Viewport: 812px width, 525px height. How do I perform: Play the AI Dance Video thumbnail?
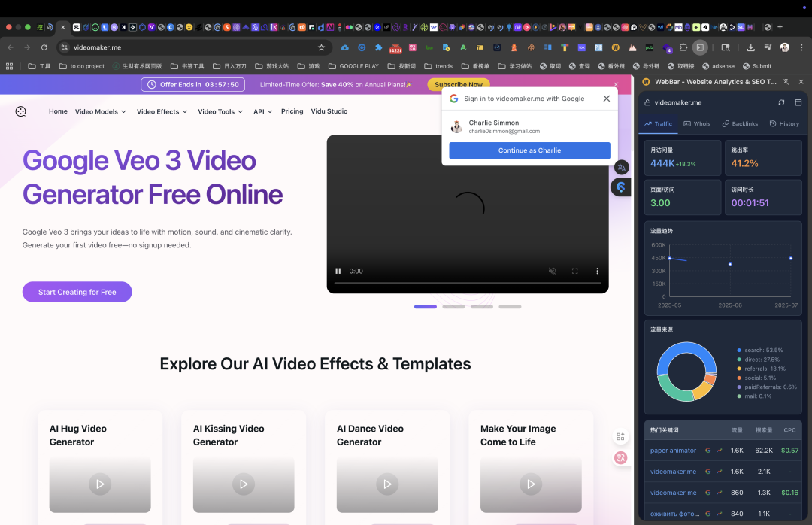point(387,484)
